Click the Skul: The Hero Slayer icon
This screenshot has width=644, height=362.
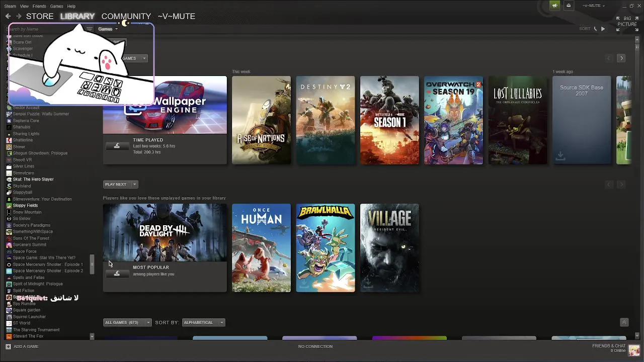pyautogui.click(x=9, y=179)
